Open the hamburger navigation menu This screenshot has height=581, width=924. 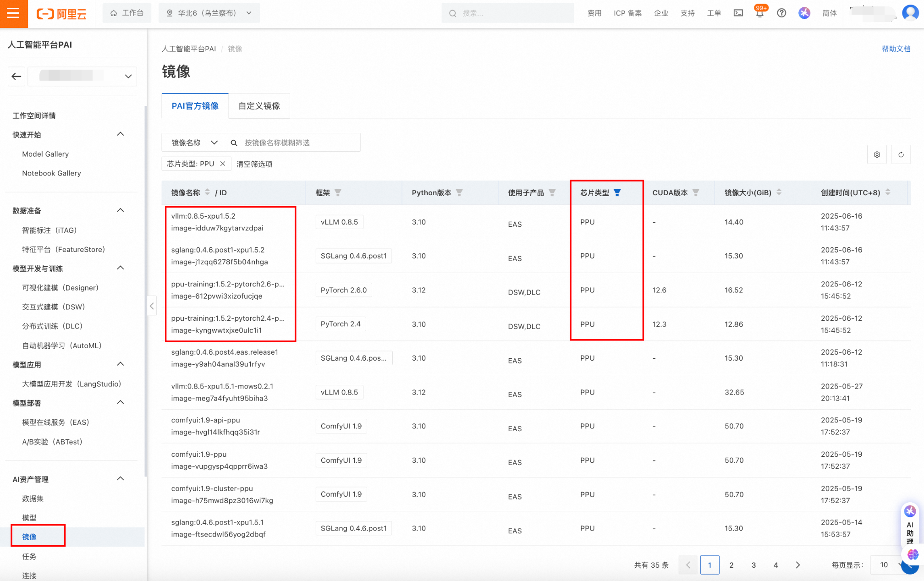click(13, 13)
